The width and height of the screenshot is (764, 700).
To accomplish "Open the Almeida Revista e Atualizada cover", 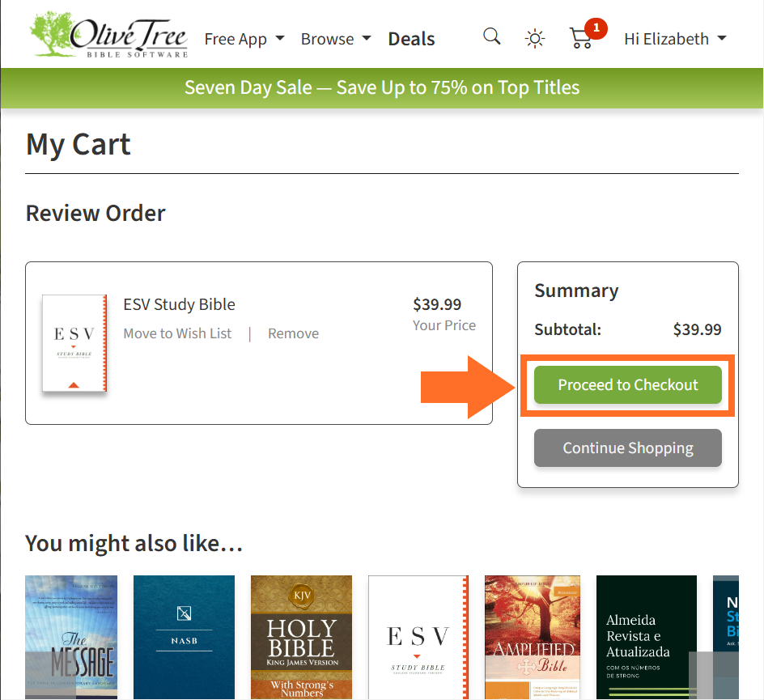I will tap(646, 637).
